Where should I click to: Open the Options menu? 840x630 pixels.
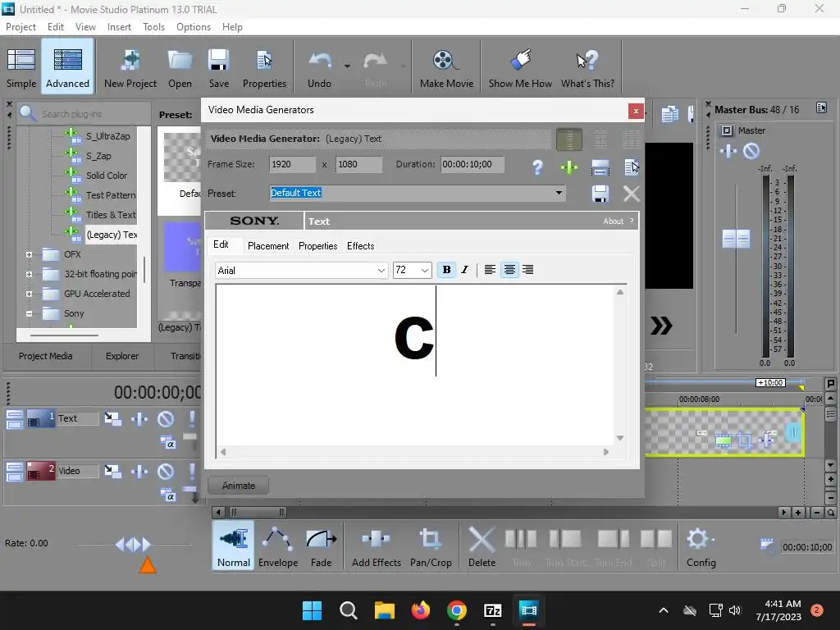(x=194, y=27)
